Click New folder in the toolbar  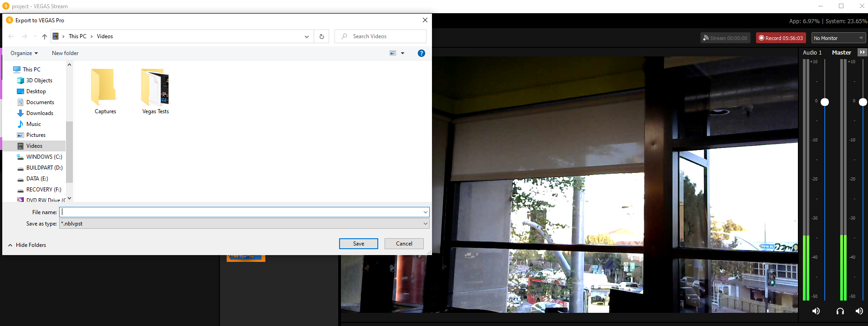coord(65,53)
